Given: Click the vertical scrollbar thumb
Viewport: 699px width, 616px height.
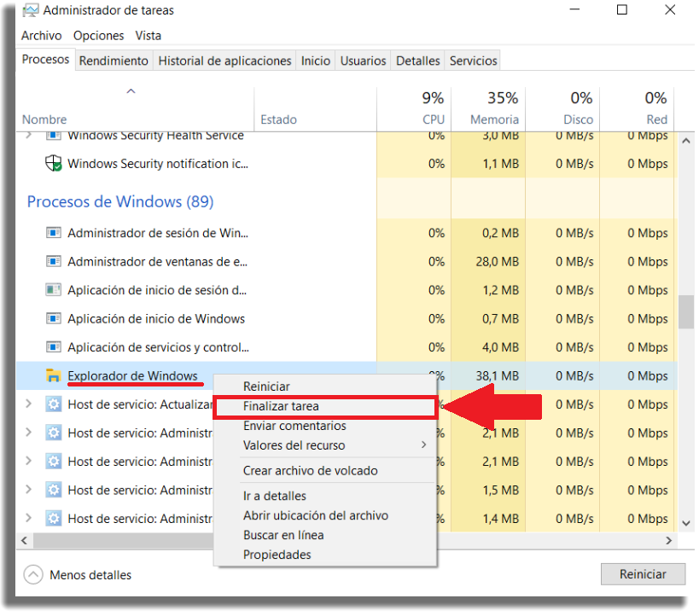Looking at the screenshot, I should (x=686, y=311).
